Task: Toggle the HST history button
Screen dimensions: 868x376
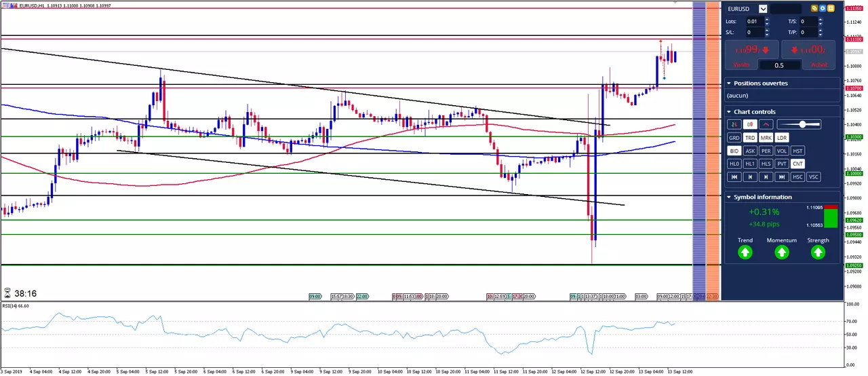Action: 798,151
